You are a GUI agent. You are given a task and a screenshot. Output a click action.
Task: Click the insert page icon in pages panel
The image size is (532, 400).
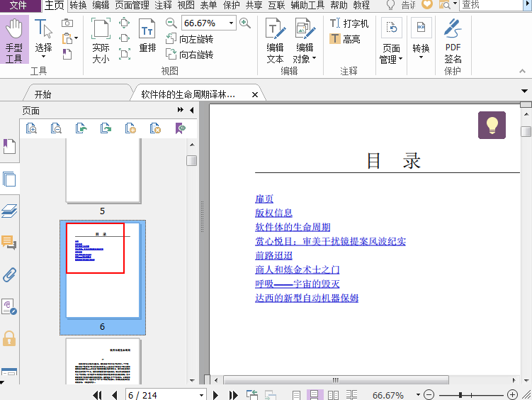coord(130,128)
